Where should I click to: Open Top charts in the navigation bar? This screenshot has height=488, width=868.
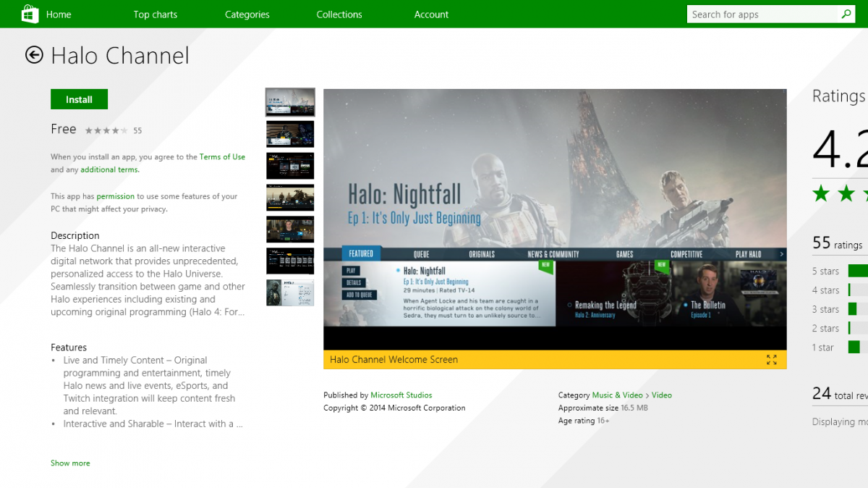click(155, 14)
